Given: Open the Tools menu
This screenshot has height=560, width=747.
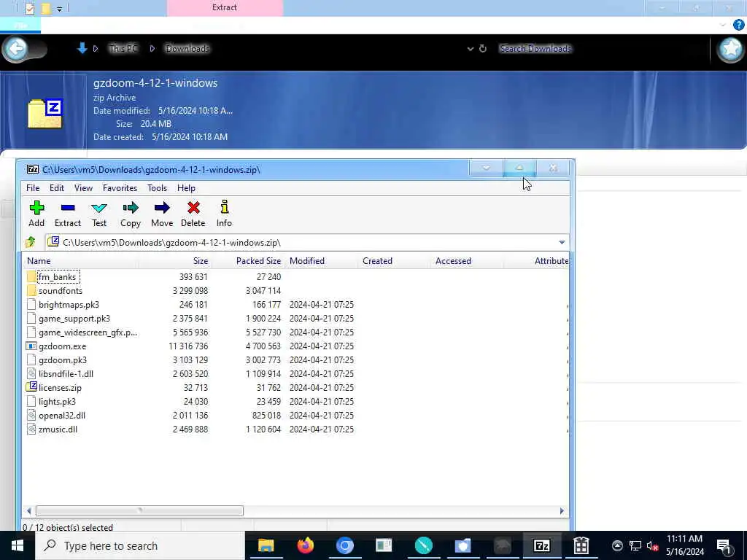Looking at the screenshot, I should 158,188.
